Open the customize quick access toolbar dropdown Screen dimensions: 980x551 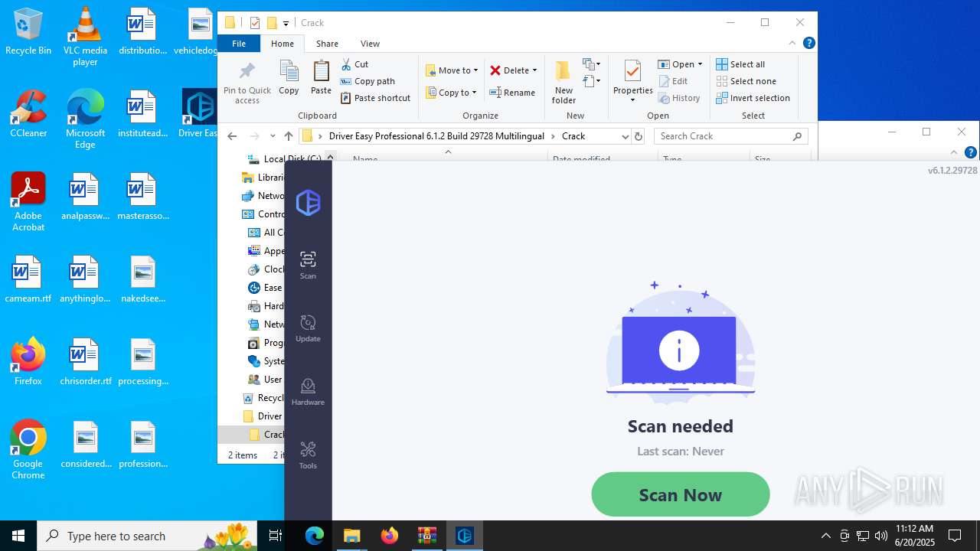coord(286,23)
